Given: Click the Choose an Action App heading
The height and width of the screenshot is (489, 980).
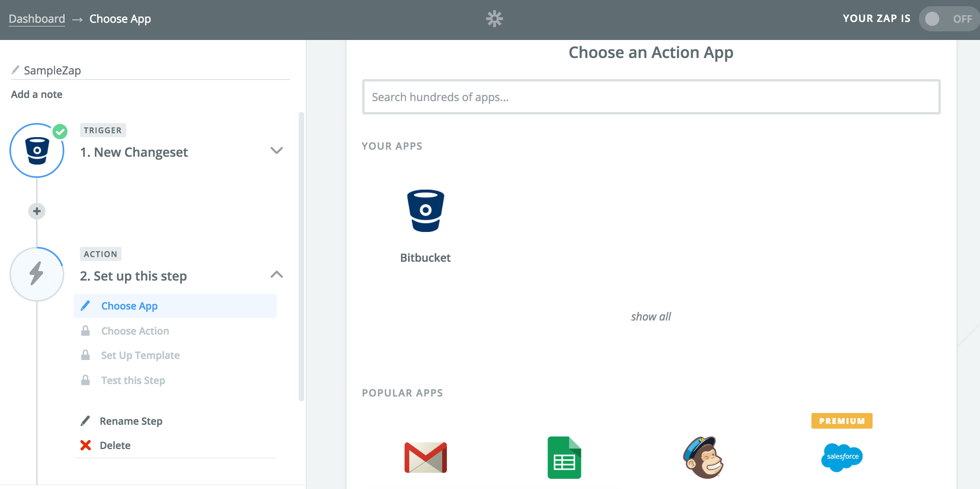Looking at the screenshot, I should (651, 53).
